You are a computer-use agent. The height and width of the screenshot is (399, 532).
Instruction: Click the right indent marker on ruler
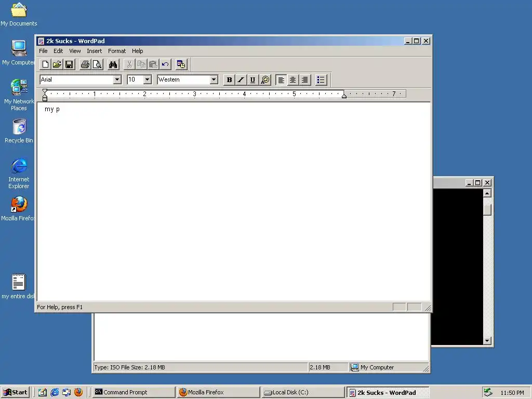pos(344,96)
